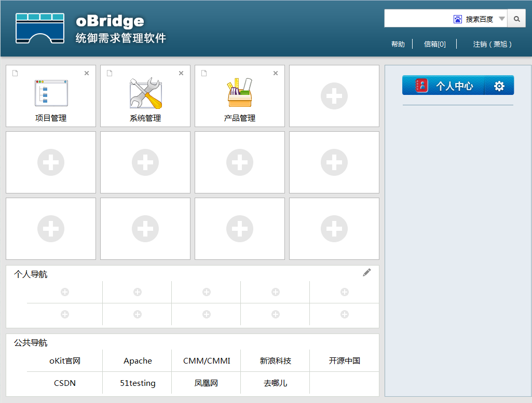
Task: Add the middle personal nav link in second row
Action: [x=206, y=314]
